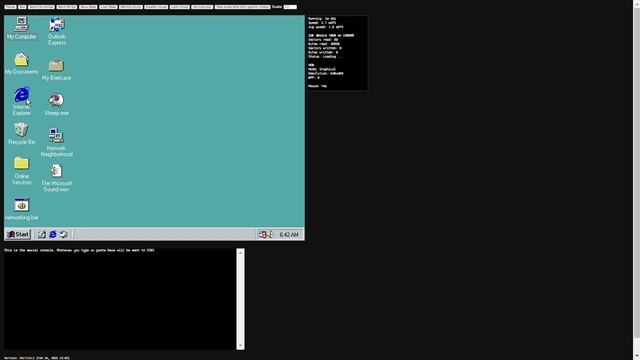Select the Outlook Express desktop icon
This screenshot has width=640, height=360.
coord(57,31)
